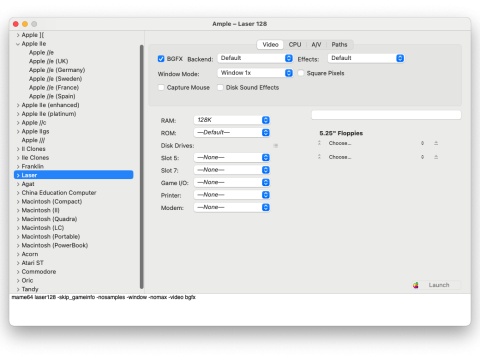
Task: Select Apple //e (UK) machine
Action: click(49, 61)
